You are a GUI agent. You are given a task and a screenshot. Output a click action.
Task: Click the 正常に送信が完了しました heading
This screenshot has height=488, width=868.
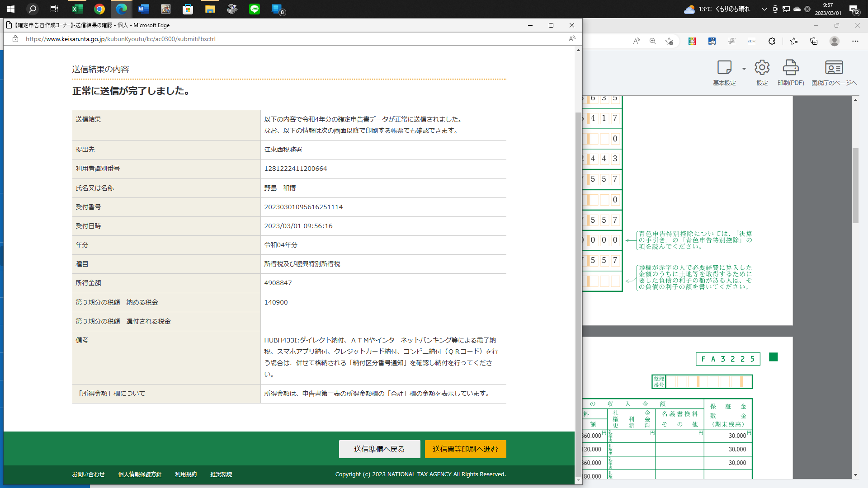coord(131,91)
